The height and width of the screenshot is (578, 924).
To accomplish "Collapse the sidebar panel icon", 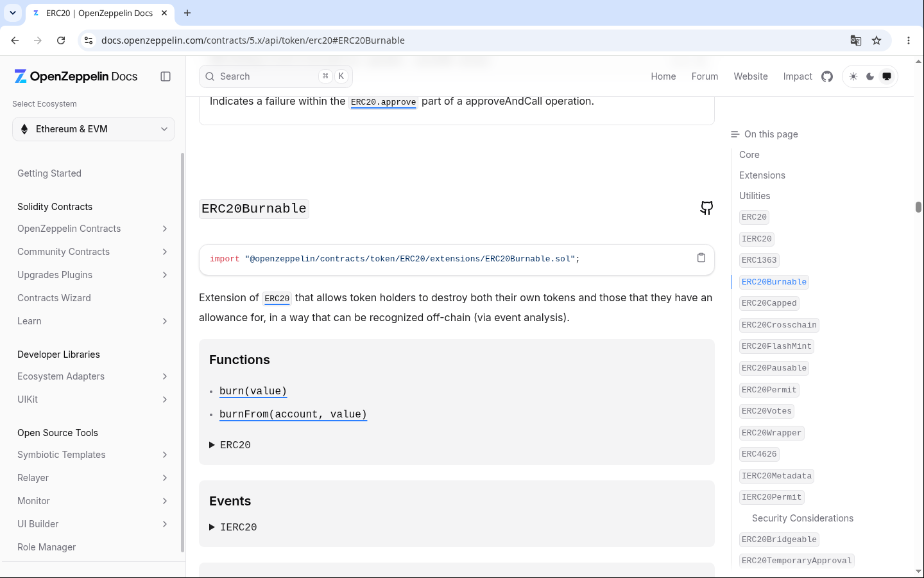I will [166, 76].
